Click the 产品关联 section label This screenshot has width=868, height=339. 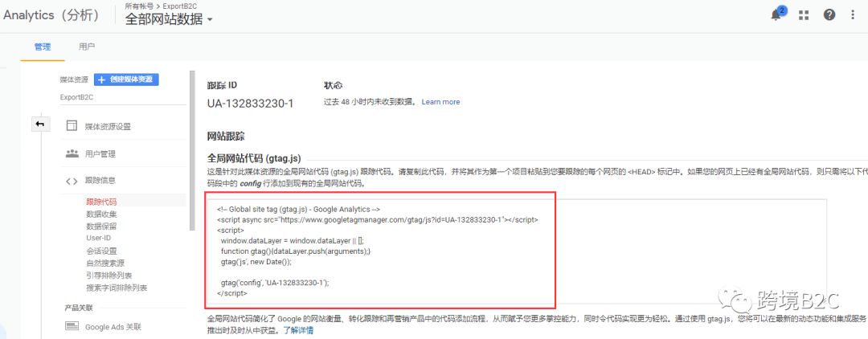tap(77, 307)
